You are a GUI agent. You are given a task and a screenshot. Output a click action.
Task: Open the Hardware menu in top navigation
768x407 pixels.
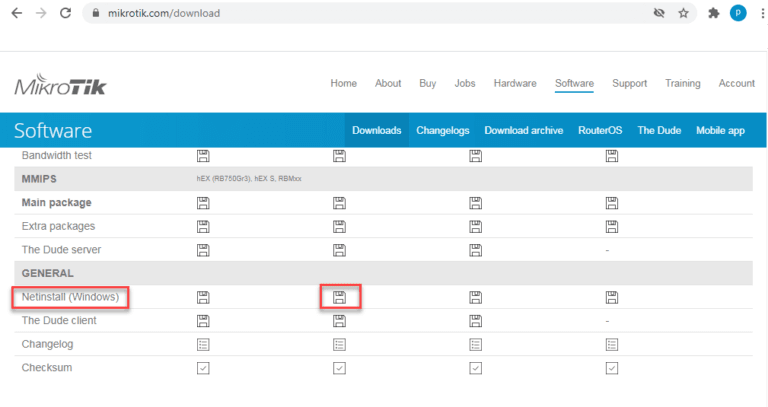click(514, 84)
